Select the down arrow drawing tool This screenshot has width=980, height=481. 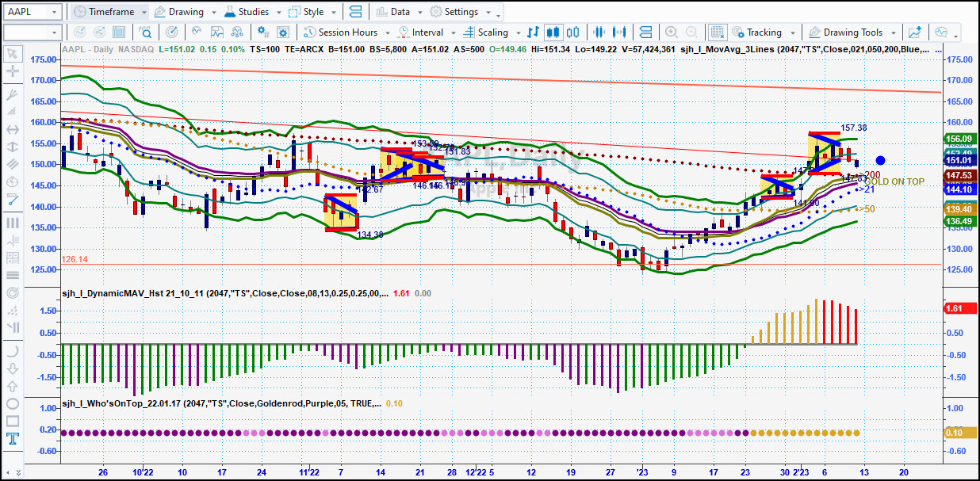(12, 369)
